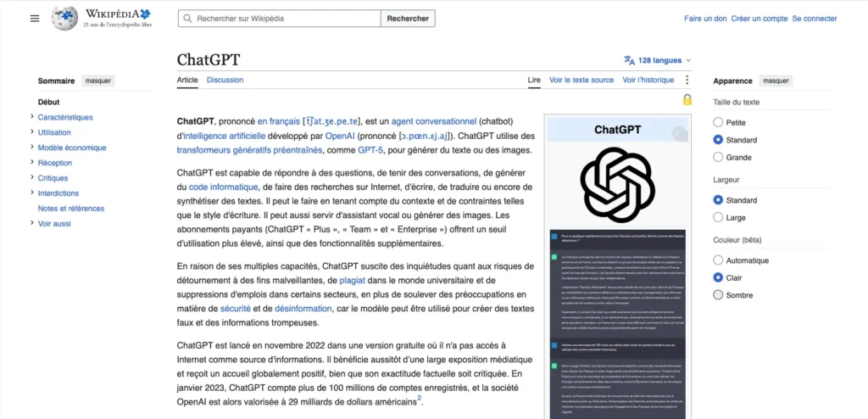
Task: Click the Caractéristiques contents link
Action: click(65, 117)
